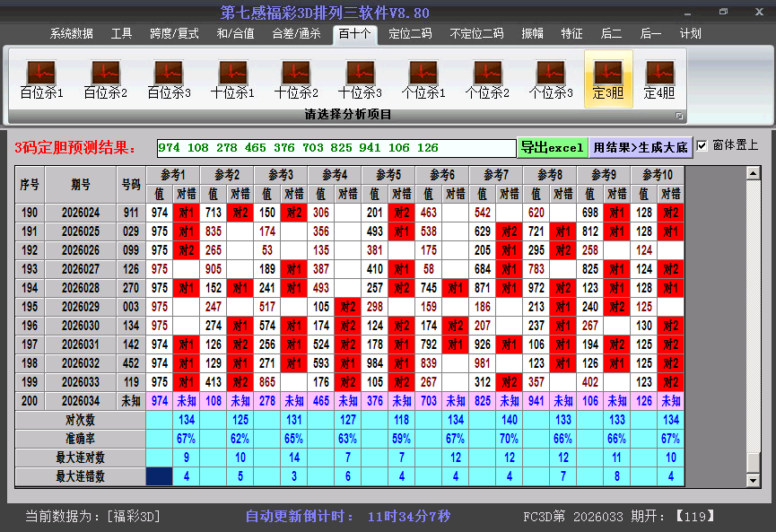This screenshot has height=532, width=776.
Task: Click the scrollbar down arrow
Action: coord(754,481)
